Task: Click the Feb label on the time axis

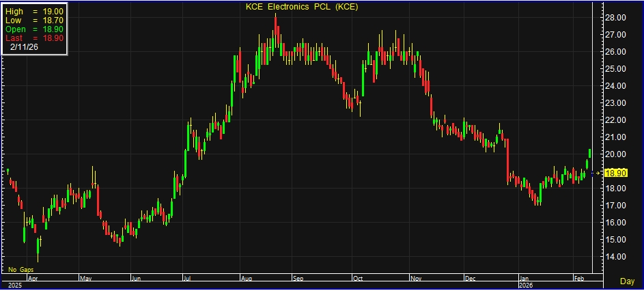Action: [577, 279]
